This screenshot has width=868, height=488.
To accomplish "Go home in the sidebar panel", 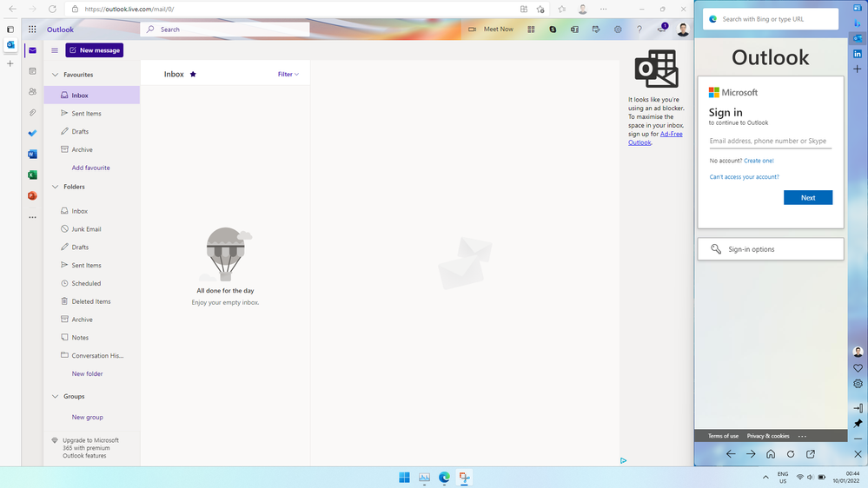I will (771, 453).
